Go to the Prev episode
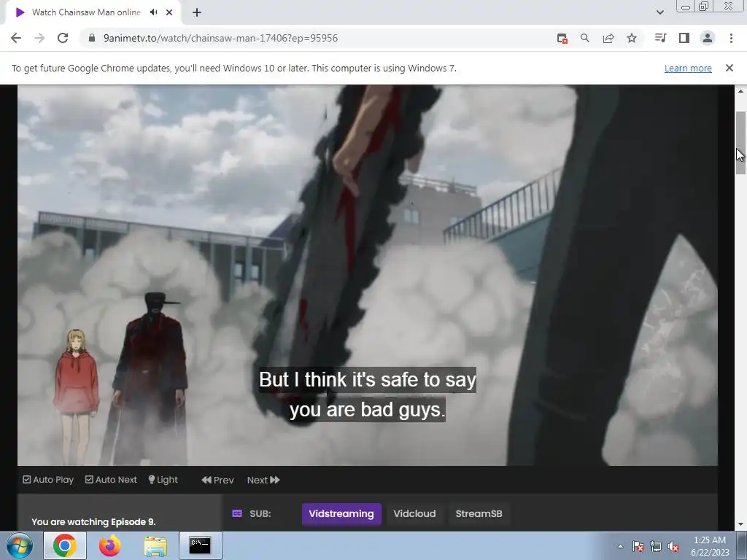The height and width of the screenshot is (560, 747). click(217, 480)
